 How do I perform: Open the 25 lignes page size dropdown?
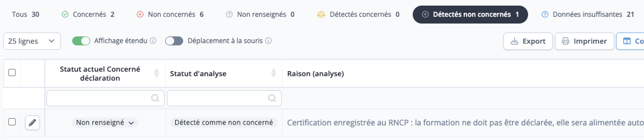[x=32, y=41]
